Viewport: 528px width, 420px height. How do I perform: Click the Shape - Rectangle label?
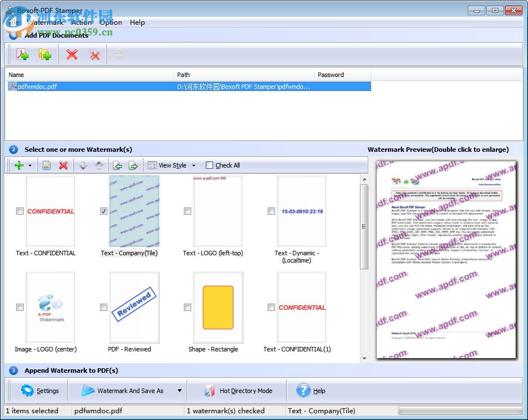[x=213, y=349]
